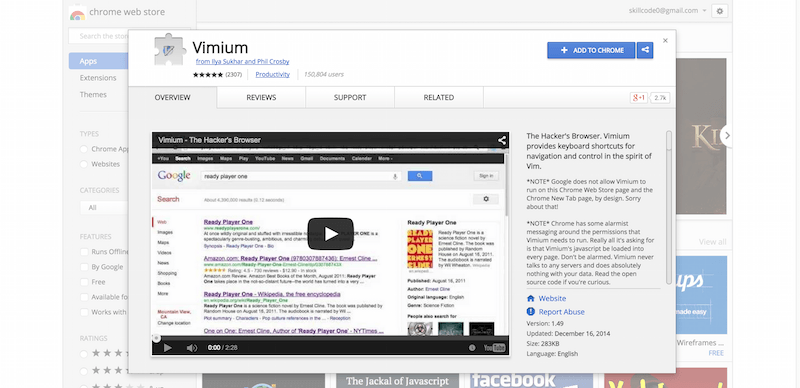Image resolution: width=800 pixels, height=388 pixels.
Task: Add Vimium to Chrome
Action: (x=591, y=50)
